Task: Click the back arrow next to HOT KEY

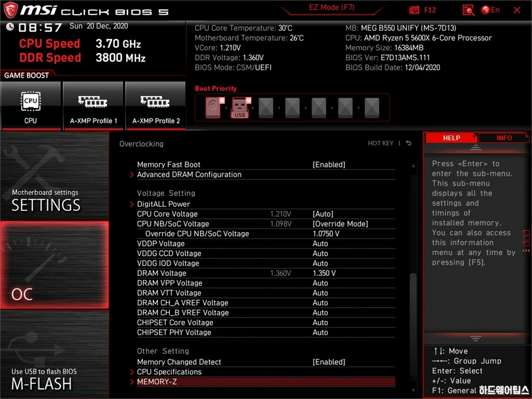Action: (x=408, y=143)
